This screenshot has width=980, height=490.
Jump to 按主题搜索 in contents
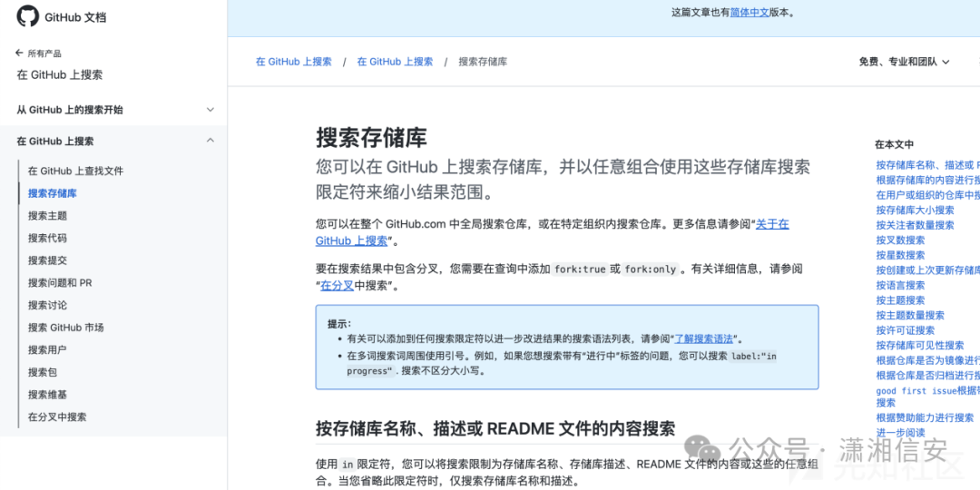901,300
